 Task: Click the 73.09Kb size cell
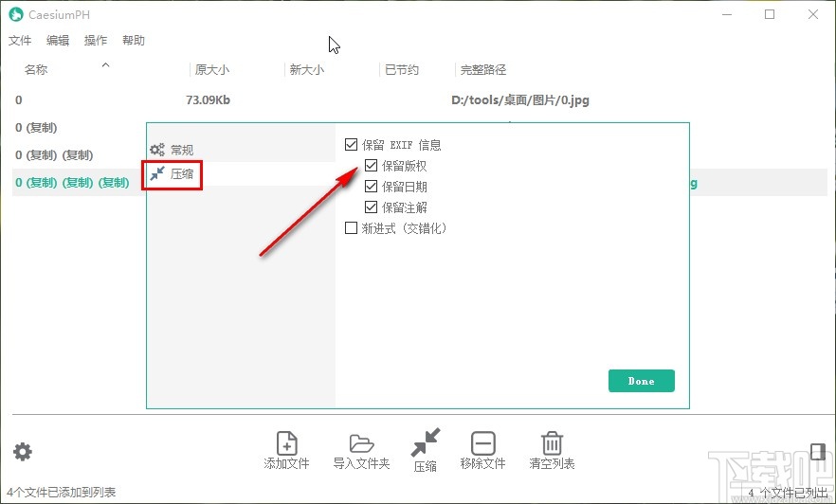[x=208, y=100]
